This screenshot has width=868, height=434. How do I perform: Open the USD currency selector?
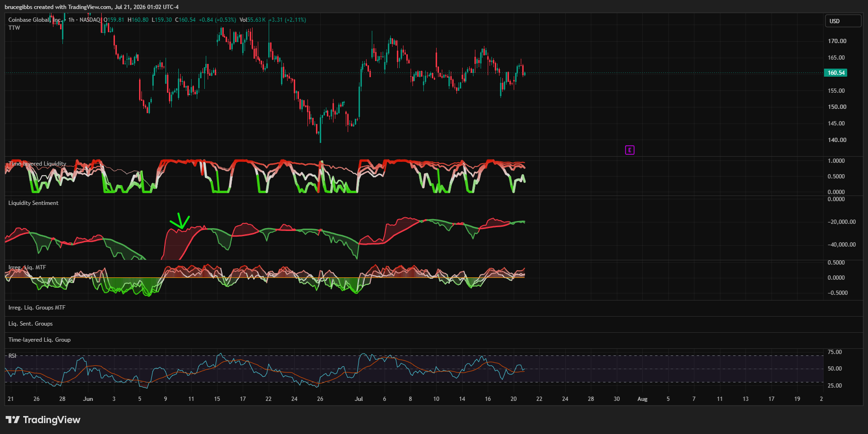[x=844, y=21]
